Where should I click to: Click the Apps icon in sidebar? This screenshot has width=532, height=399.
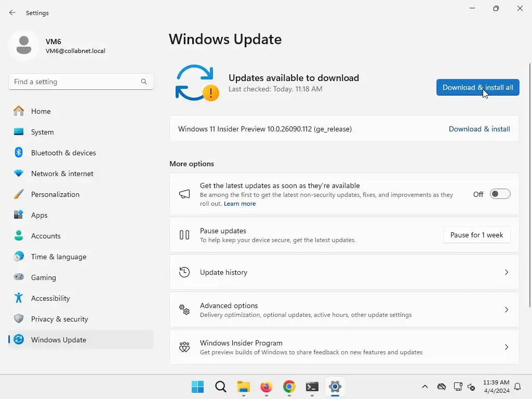(19, 215)
